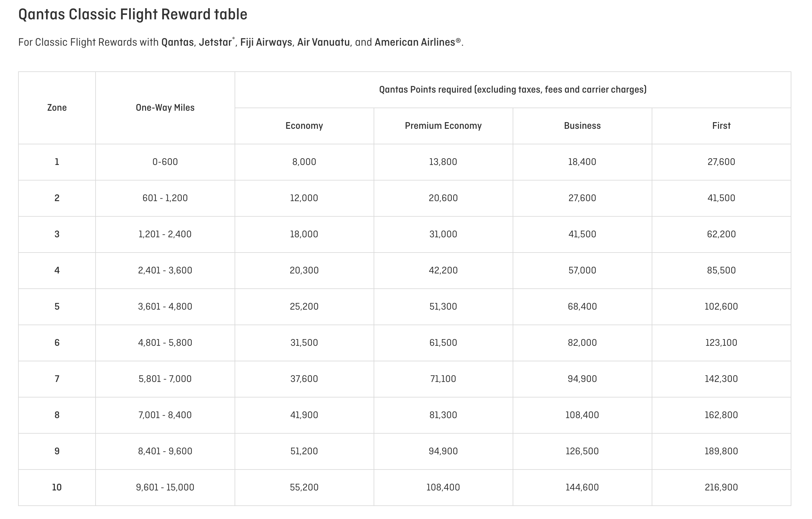Select the 5,801 - 7,000 miles cell
This screenshot has width=812, height=519.
tap(165, 379)
